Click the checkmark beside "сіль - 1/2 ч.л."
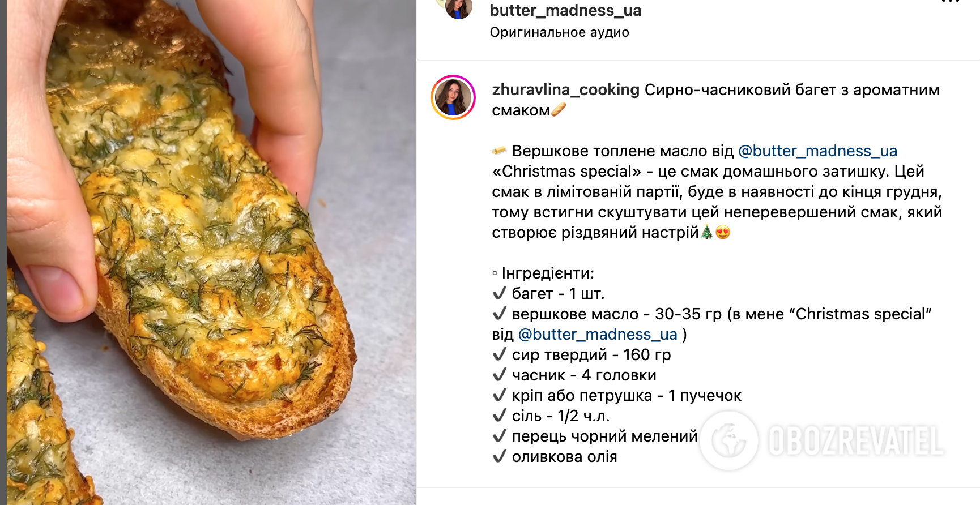 [x=499, y=416]
